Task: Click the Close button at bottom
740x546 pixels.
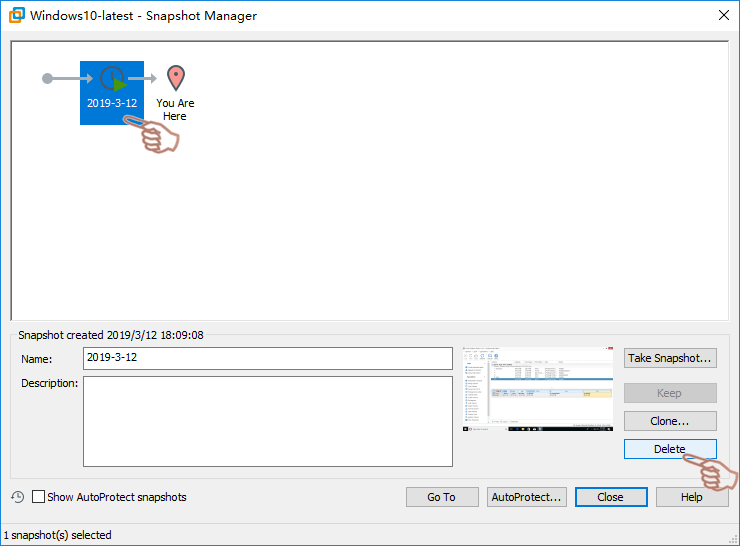Action: click(610, 497)
